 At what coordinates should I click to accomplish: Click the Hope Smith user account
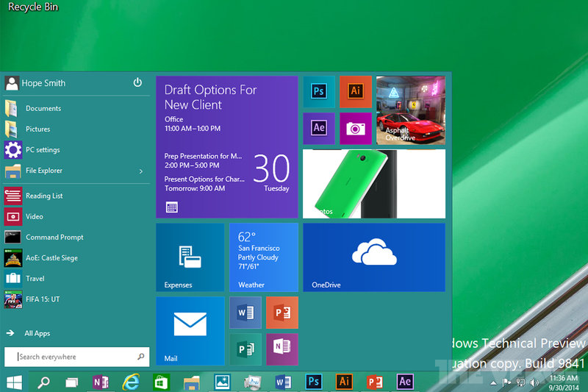point(35,83)
